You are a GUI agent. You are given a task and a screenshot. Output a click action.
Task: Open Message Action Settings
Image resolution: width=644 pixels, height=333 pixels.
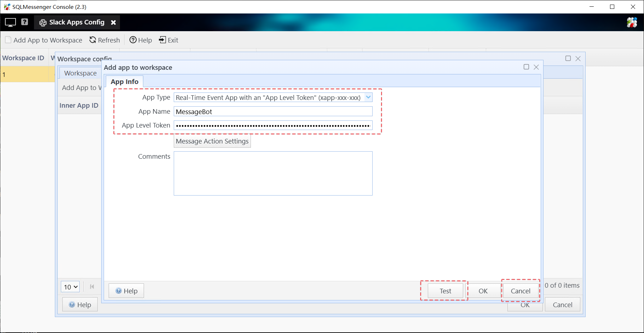(x=212, y=141)
